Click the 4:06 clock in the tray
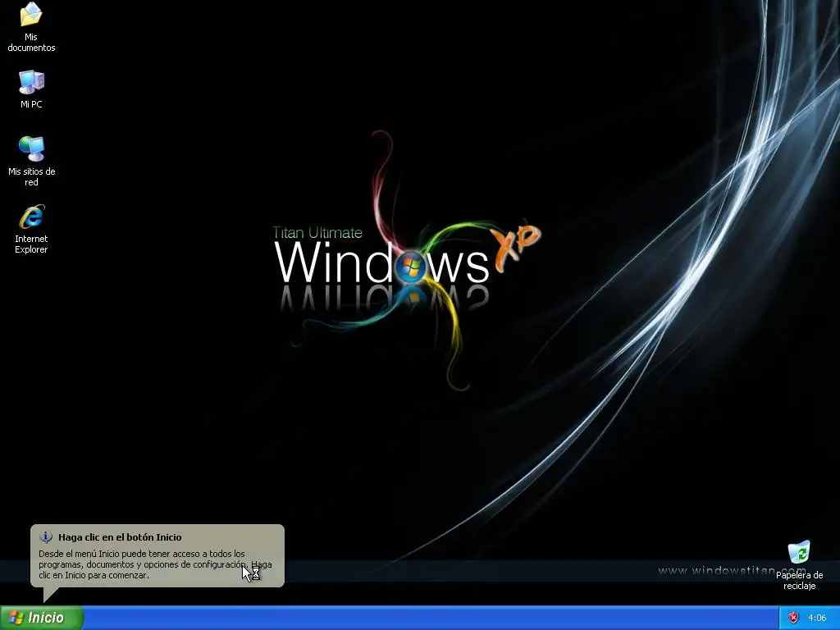This screenshot has width=840, height=630. pos(817,619)
